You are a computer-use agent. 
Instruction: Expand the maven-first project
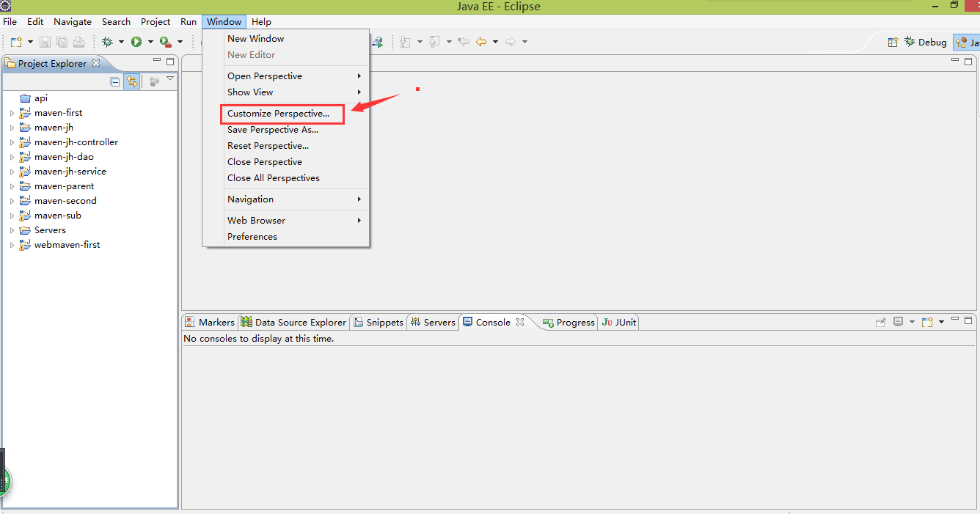point(12,113)
